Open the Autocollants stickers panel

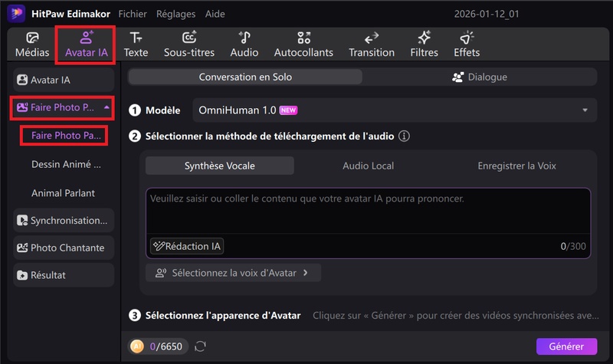pyautogui.click(x=303, y=44)
